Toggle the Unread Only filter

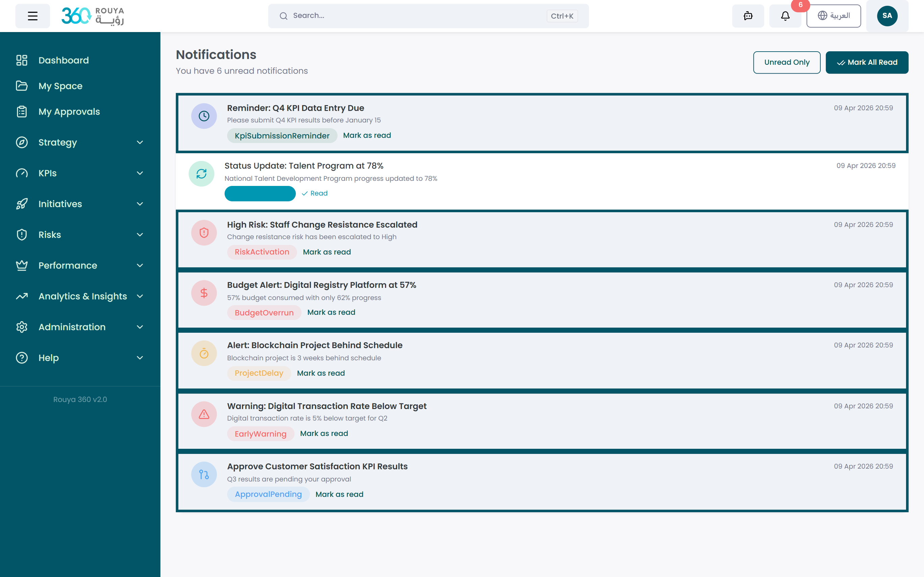click(x=787, y=62)
